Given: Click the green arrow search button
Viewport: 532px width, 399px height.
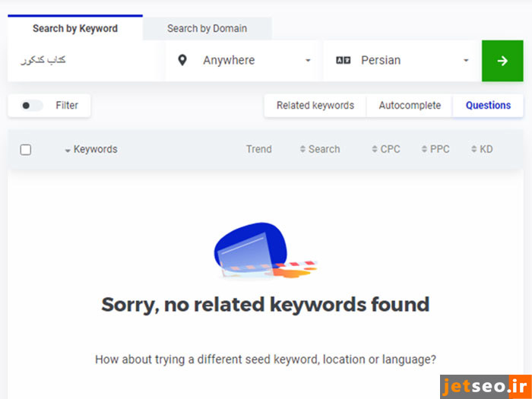Looking at the screenshot, I should click(502, 61).
